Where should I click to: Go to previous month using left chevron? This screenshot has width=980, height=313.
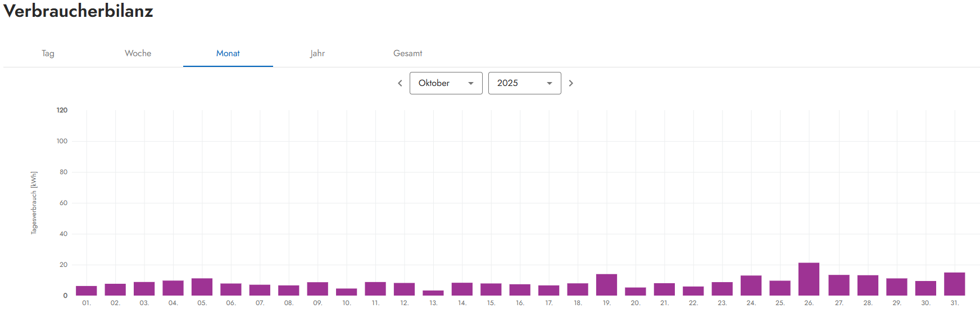coord(400,83)
